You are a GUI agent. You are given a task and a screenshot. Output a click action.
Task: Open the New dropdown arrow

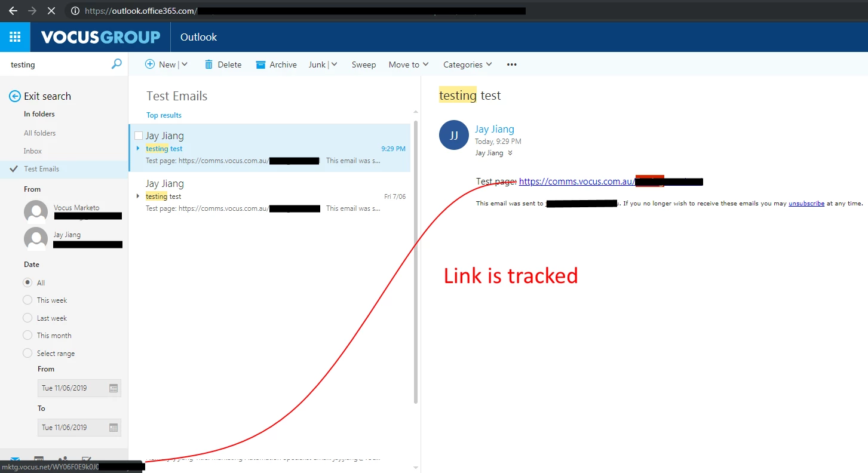(185, 64)
